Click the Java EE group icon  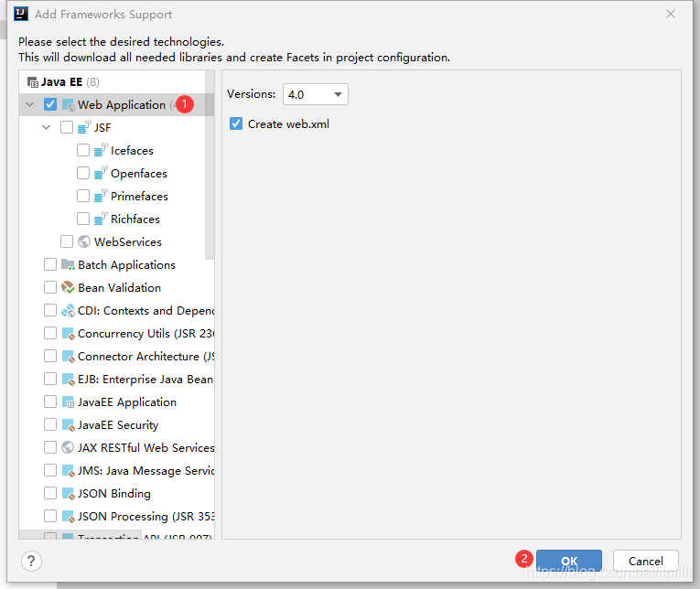tap(33, 82)
